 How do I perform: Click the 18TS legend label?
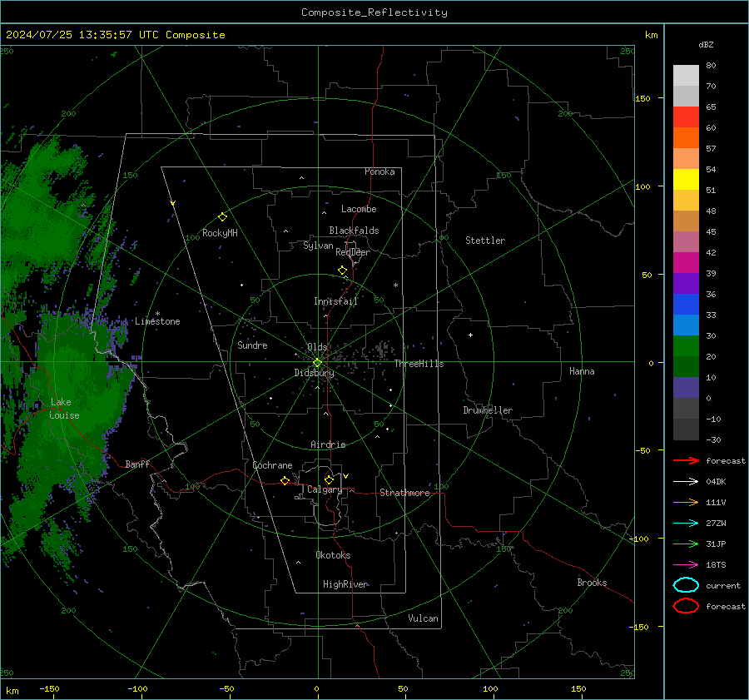(716, 565)
